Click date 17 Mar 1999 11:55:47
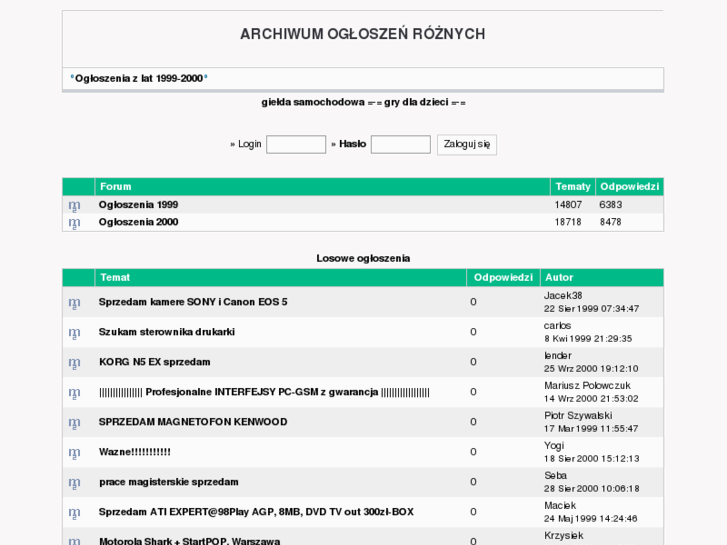The height and width of the screenshot is (545, 727). (591, 429)
